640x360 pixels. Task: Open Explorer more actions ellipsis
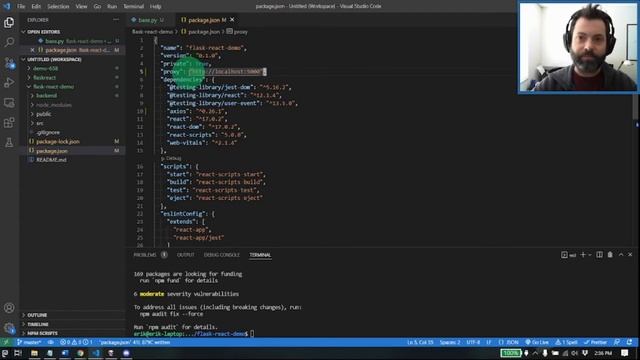click(116, 20)
